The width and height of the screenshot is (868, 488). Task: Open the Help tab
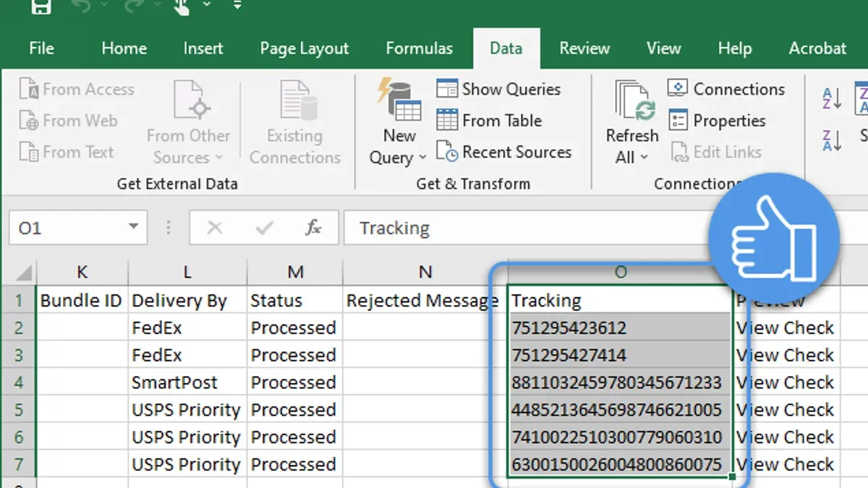point(735,48)
